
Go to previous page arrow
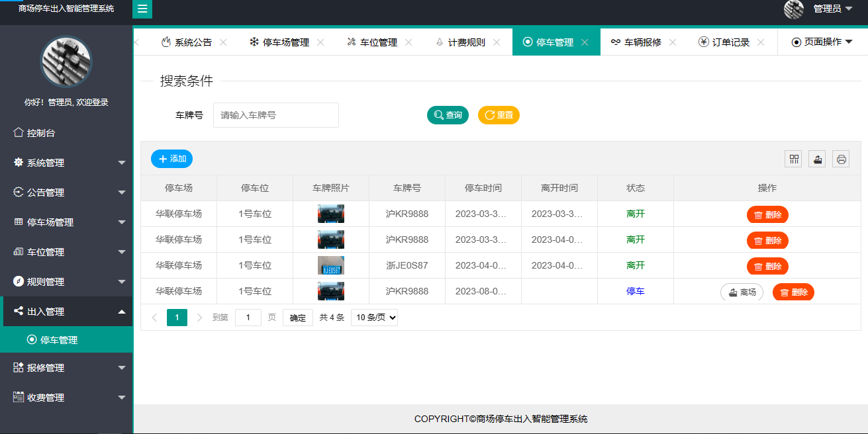pos(154,318)
